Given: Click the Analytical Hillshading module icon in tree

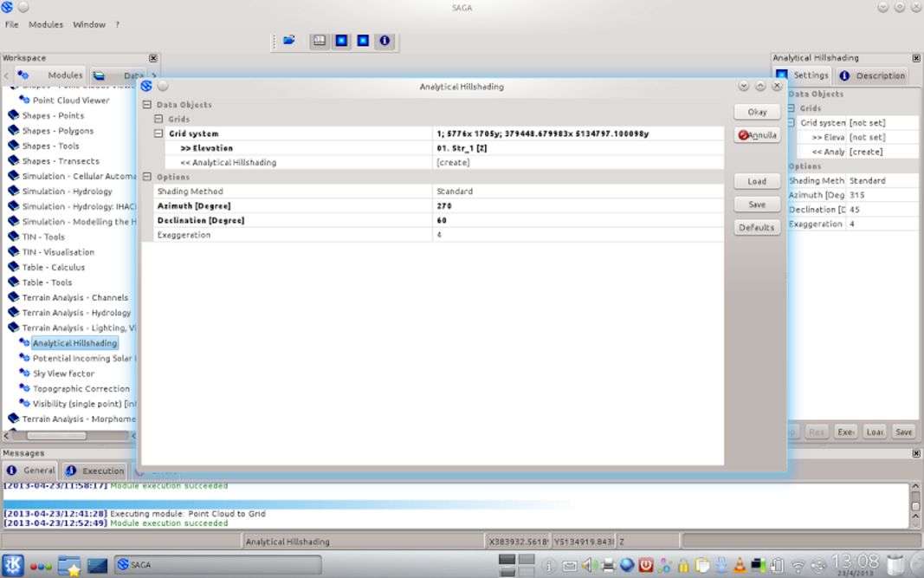Looking at the screenshot, I should (x=24, y=343).
